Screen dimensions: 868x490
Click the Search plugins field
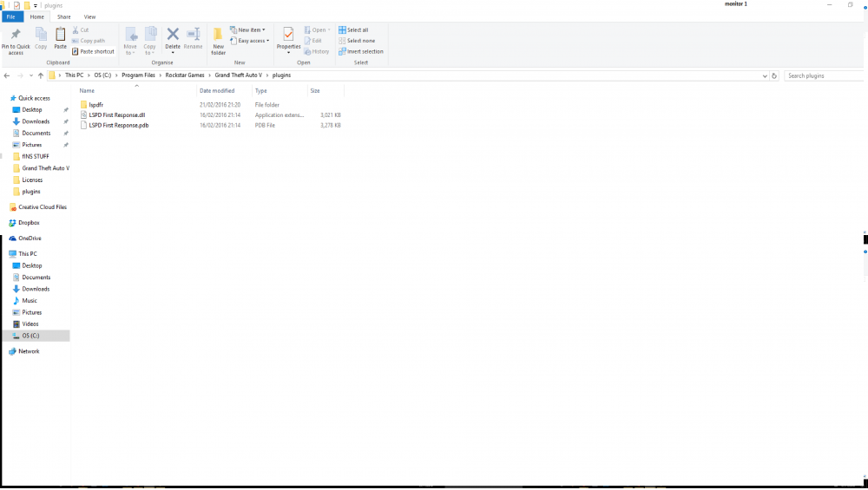824,75
